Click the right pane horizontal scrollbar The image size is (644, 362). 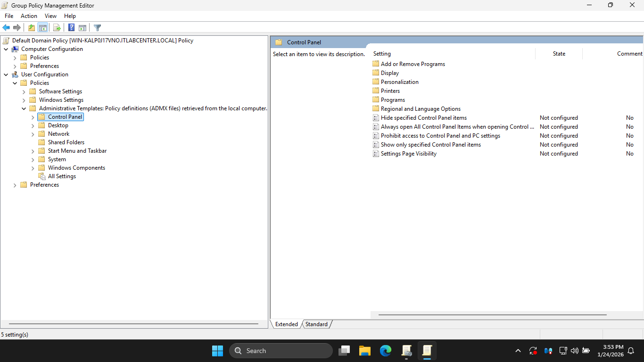click(492, 314)
